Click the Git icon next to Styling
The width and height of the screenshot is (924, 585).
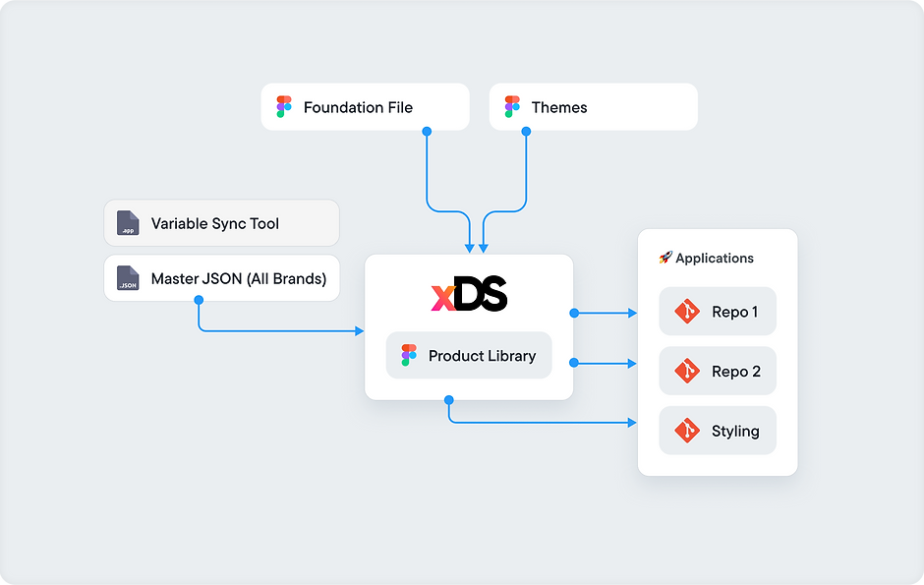686,431
